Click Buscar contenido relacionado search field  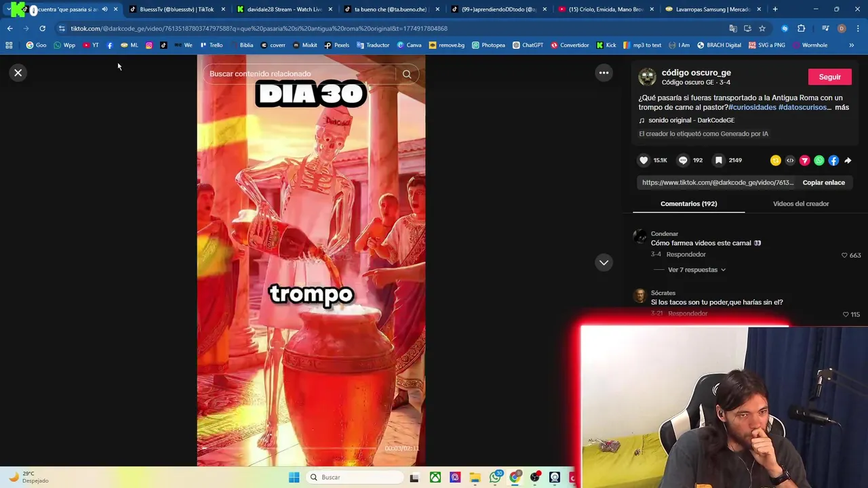pos(301,74)
